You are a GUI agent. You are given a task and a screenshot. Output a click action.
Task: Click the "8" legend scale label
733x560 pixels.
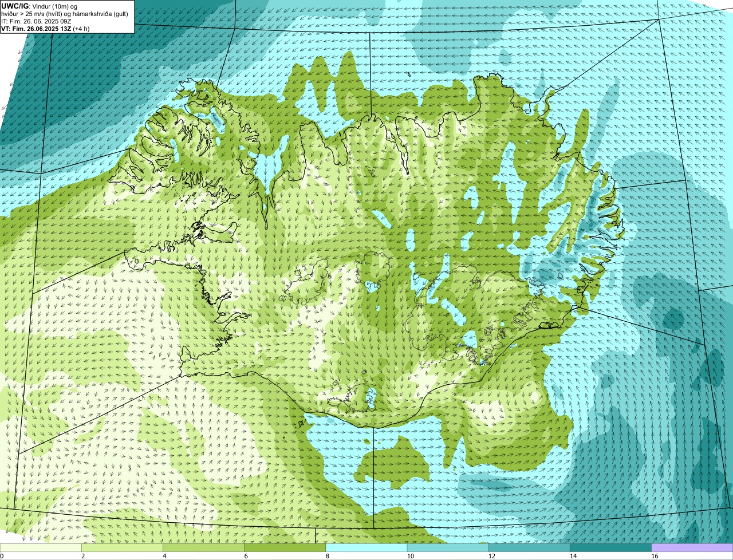pos(328,556)
